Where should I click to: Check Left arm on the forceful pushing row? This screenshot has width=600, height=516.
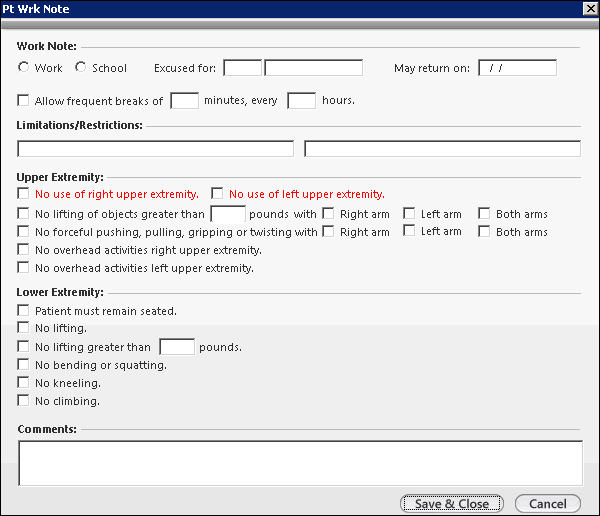click(x=409, y=230)
